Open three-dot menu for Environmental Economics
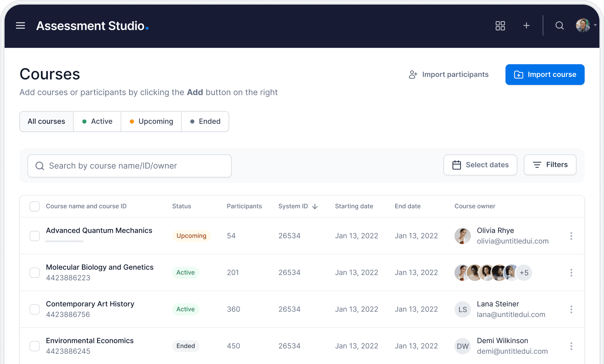This screenshot has height=364, width=604. click(571, 346)
